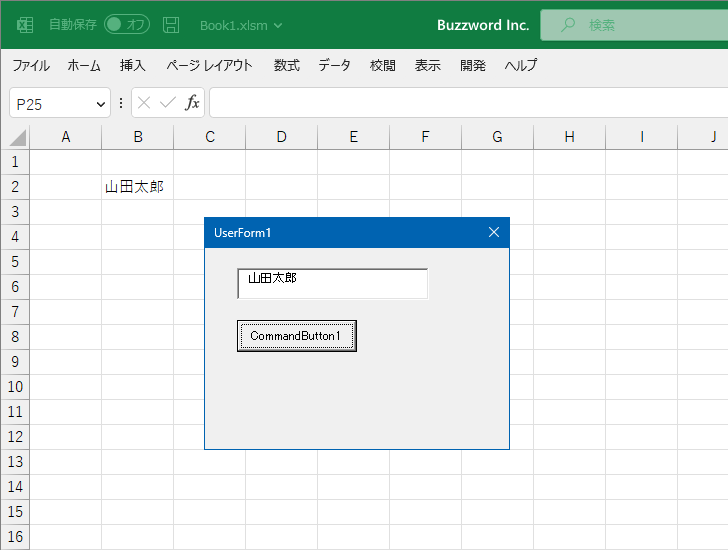Open the 校閲 ribbon tab
Image resolution: width=728 pixels, height=550 pixels.
[x=383, y=65]
